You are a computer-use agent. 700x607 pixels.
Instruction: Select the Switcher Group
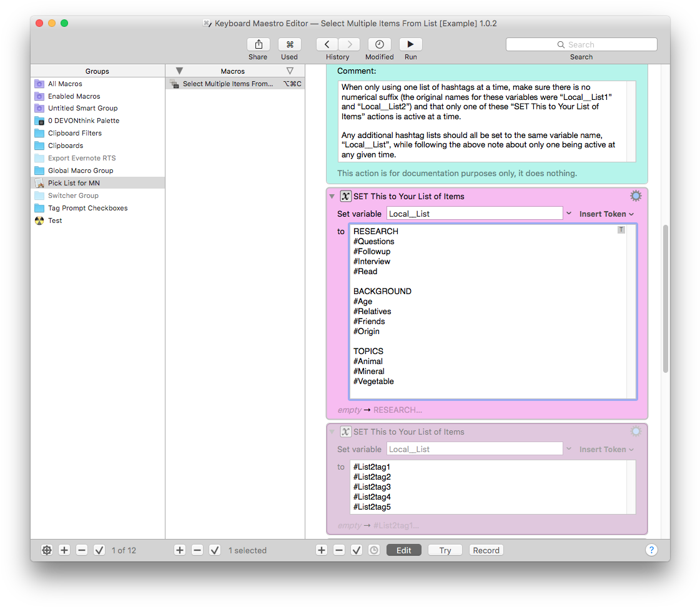pos(98,196)
